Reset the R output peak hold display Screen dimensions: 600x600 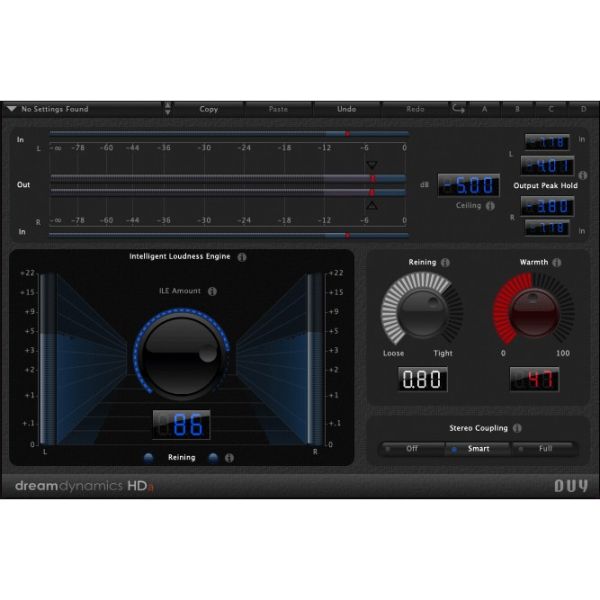point(548,206)
